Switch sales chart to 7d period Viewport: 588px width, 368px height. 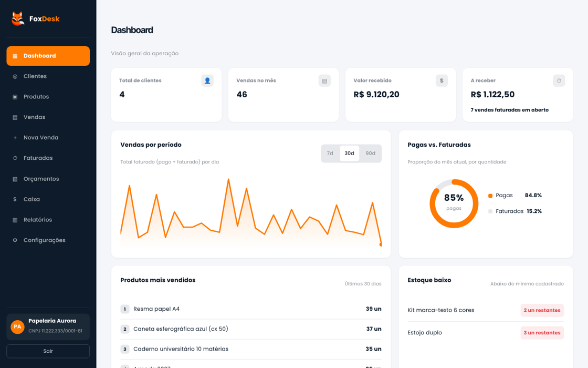coord(330,153)
